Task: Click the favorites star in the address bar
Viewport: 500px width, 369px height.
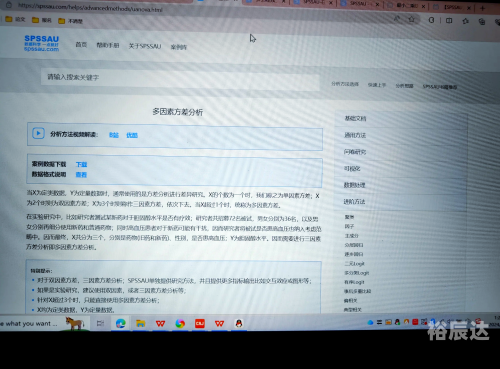Action: click(412, 19)
